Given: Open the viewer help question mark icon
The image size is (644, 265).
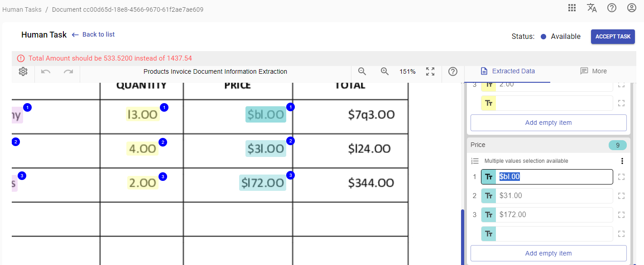Looking at the screenshot, I should coord(453,71).
